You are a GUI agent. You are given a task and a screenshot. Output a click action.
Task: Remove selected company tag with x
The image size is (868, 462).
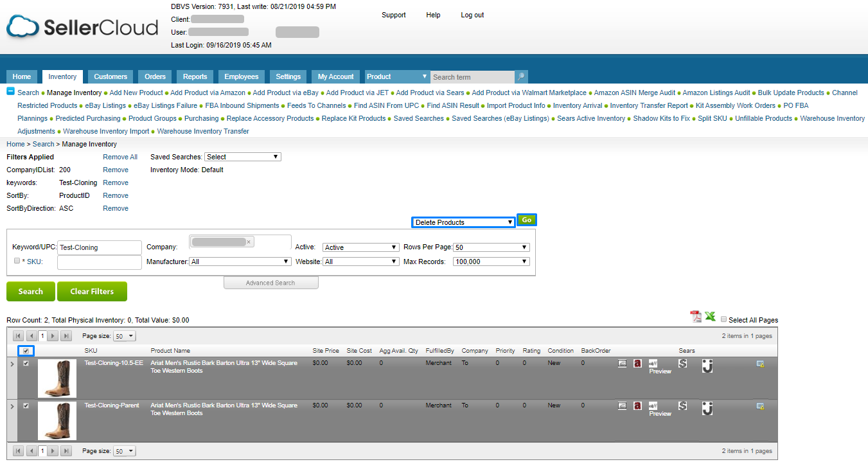249,242
